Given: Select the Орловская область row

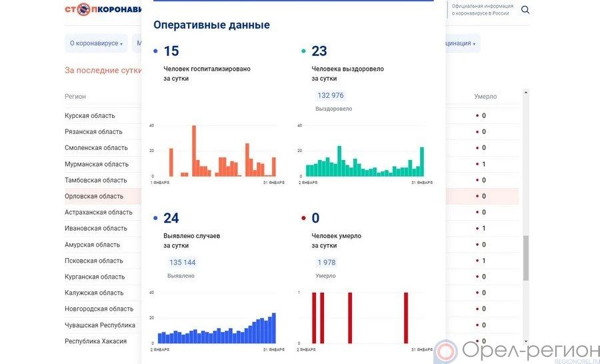Looking at the screenshot, I should pyautogui.click(x=94, y=197).
